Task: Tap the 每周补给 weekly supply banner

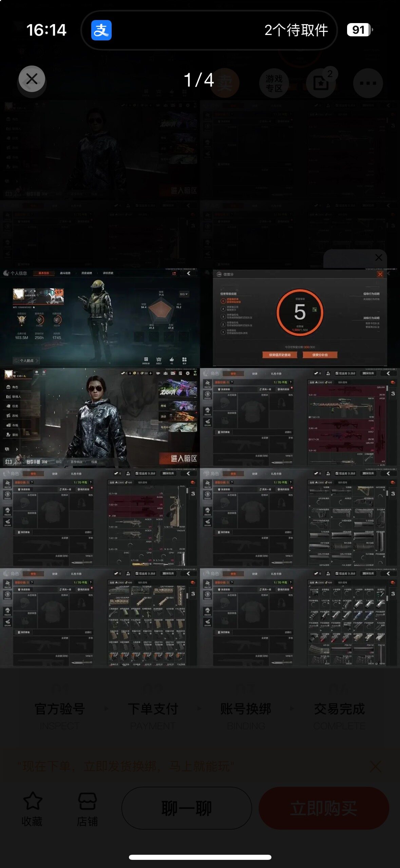Action: (178, 427)
